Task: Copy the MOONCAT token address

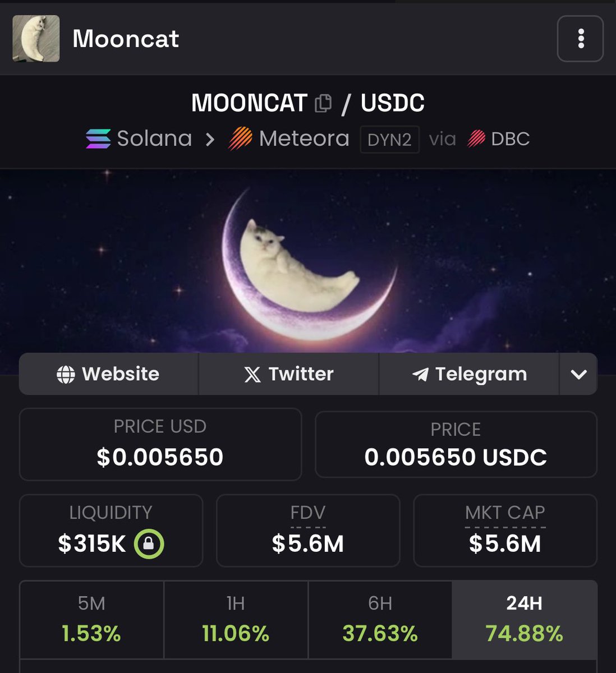Action: pyautogui.click(x=323, y=103)
